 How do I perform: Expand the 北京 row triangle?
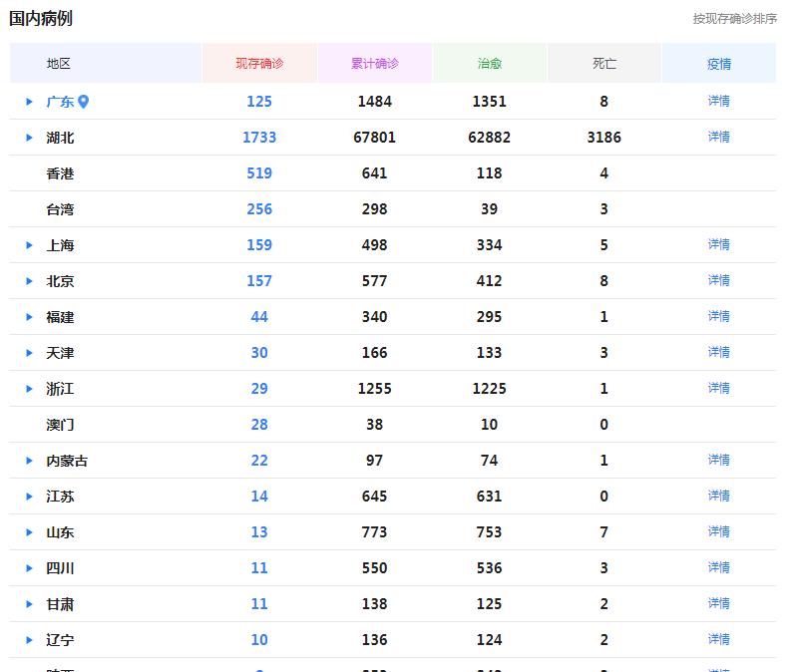click(x=30, y=281)
